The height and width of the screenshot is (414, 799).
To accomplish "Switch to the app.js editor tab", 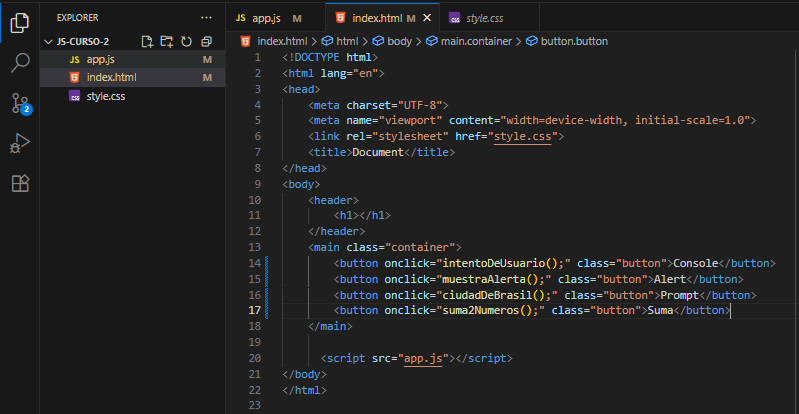I will 275,18.
